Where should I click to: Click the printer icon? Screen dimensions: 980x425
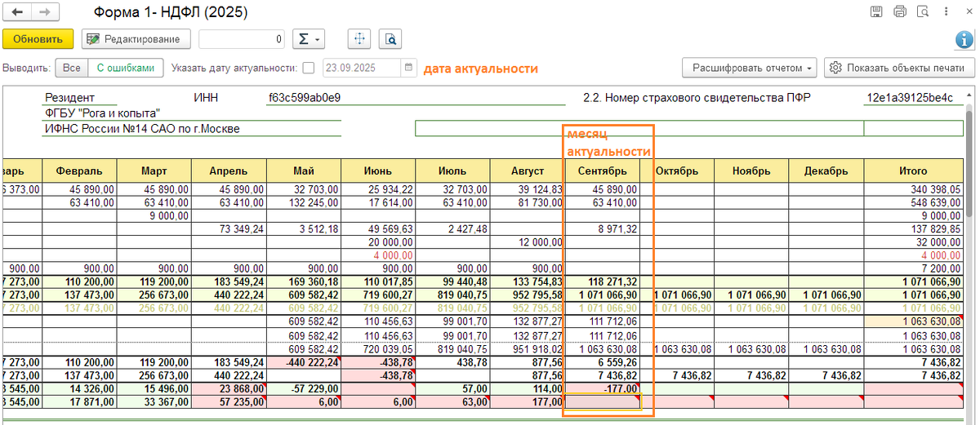tap(900, 11)
